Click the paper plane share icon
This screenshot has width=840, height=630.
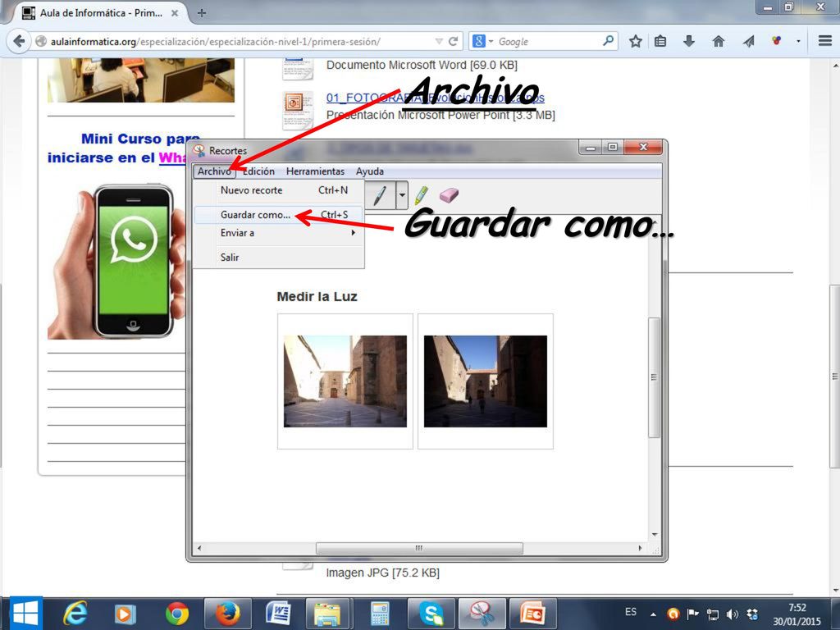[748, 41]
